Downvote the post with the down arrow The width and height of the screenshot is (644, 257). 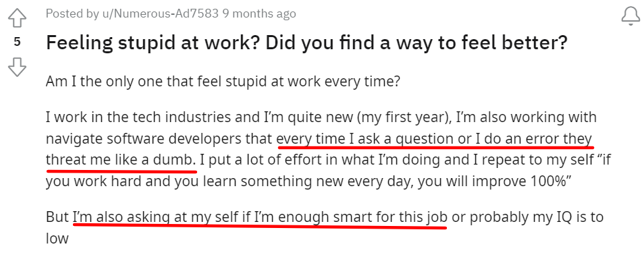point(18,67)
